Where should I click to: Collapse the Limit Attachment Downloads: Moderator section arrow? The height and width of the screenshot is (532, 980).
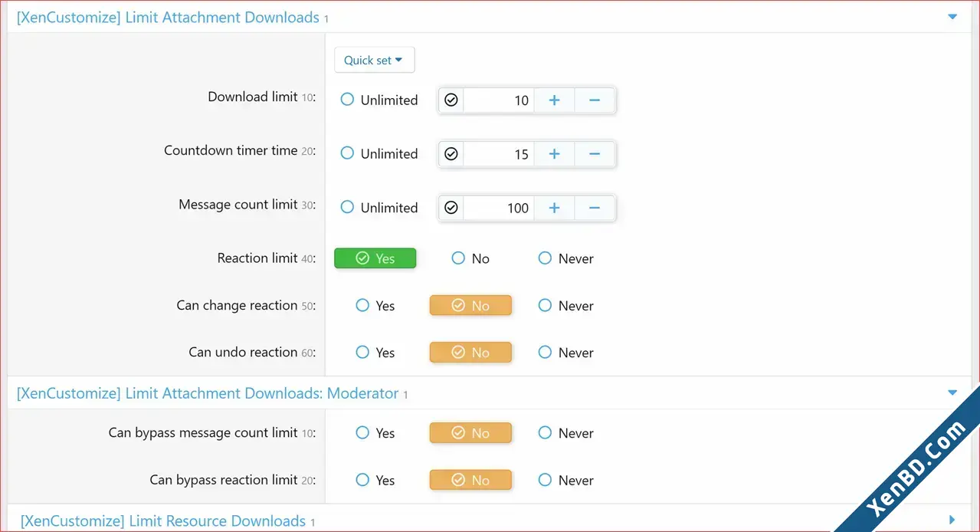(952, 393)
